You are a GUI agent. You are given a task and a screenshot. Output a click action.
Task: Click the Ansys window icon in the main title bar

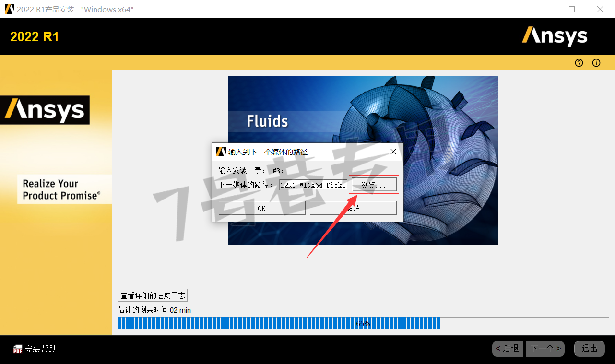[x=9, y=9]
